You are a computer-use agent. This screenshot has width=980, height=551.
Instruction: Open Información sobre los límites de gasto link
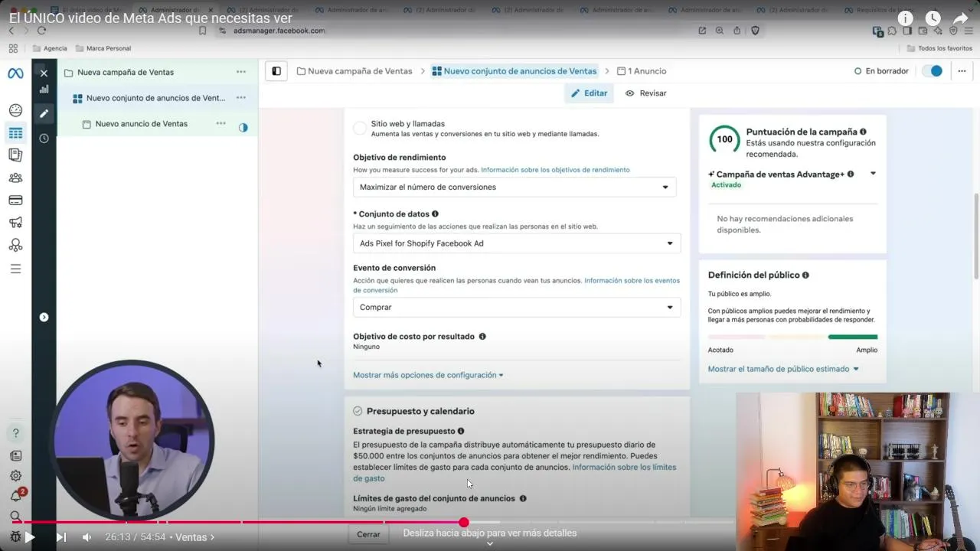(x=514, y=472)
